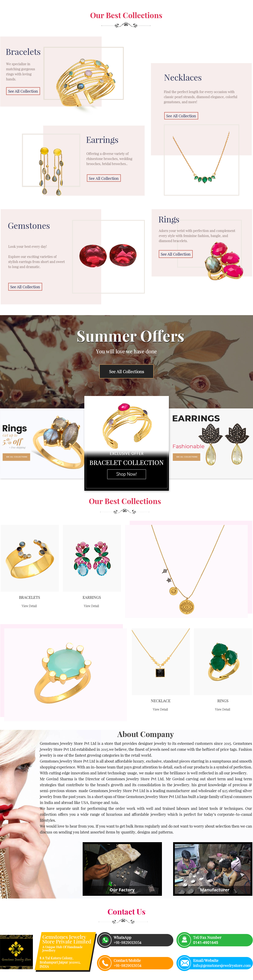Open View Detail link under Necklace
This screenshot has width=253, height=980.
point(160,709)
